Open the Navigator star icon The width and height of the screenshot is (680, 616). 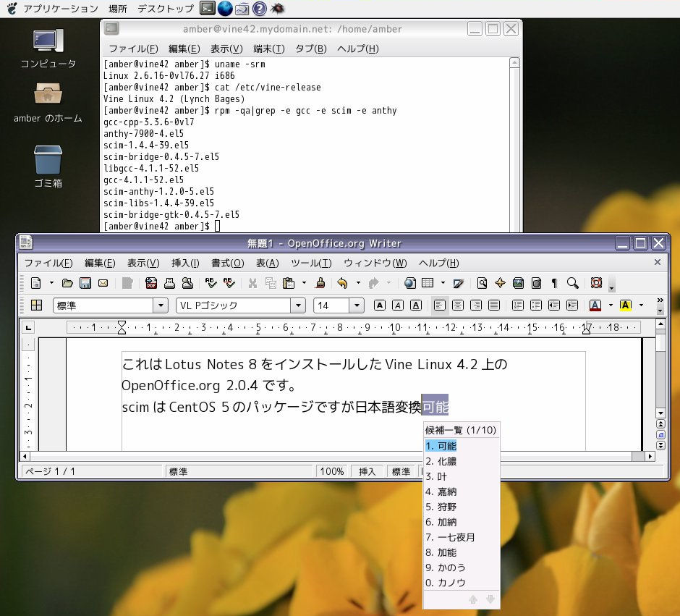click(500, 283)
